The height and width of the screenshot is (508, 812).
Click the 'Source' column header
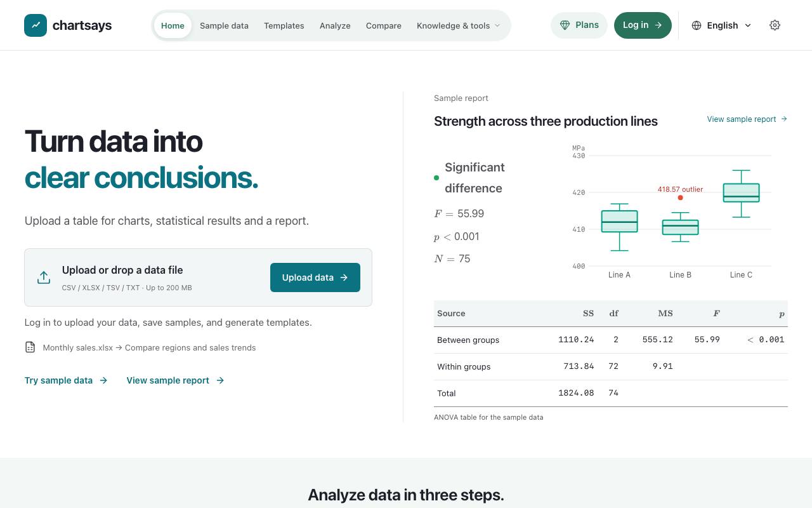click(x=451, y=313)
